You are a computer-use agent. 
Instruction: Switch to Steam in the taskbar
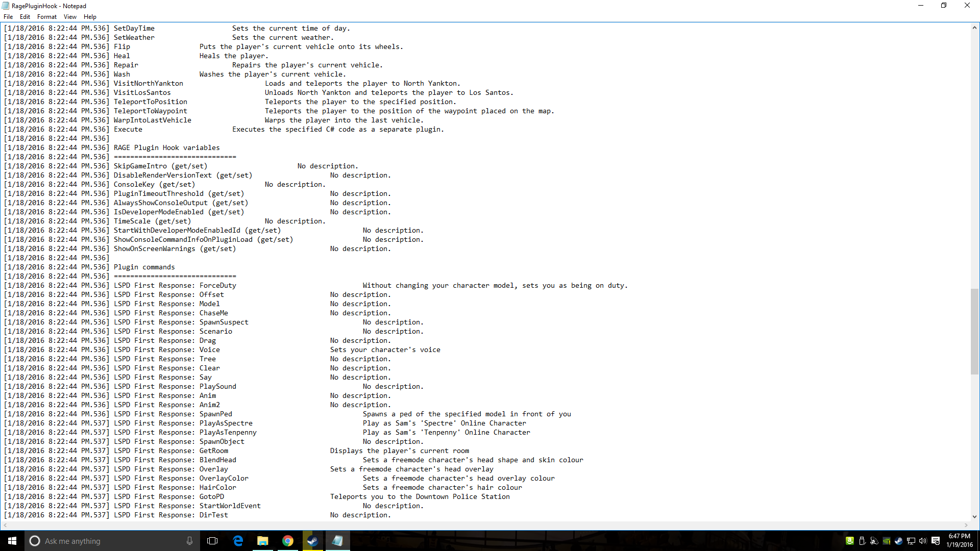coord(313,541)
